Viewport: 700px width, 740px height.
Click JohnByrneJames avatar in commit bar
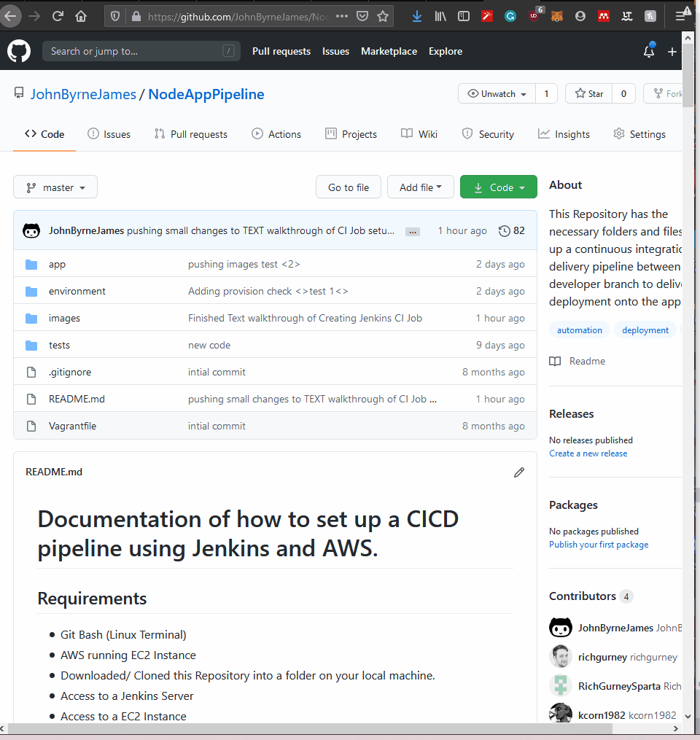[x=31, y=231]
